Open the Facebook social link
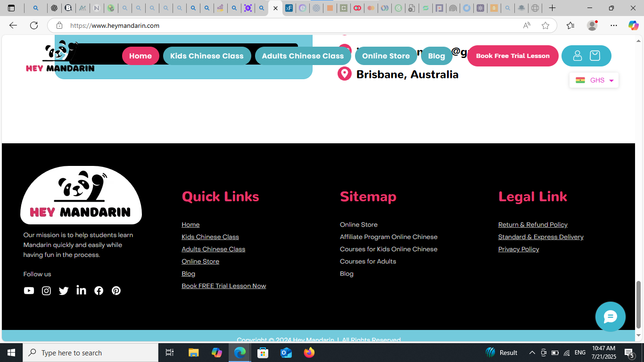Viewport: 644px width, 362px height. click(99, 291)
